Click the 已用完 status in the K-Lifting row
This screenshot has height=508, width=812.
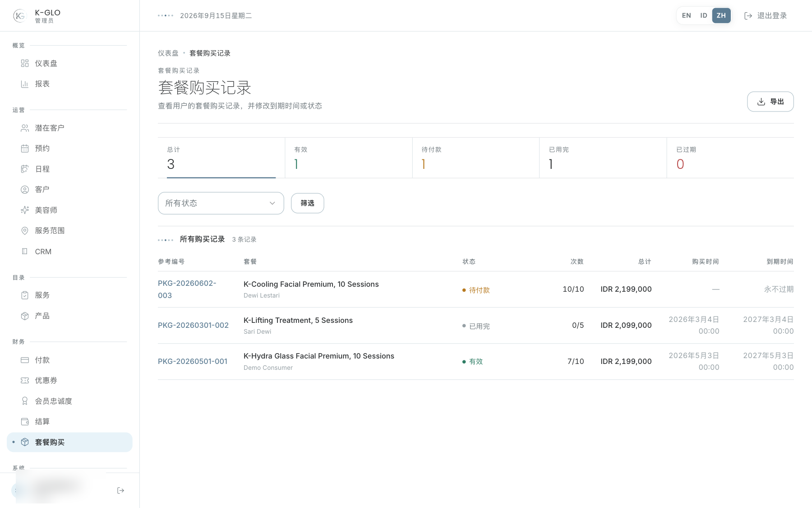(x=476, y=326)
